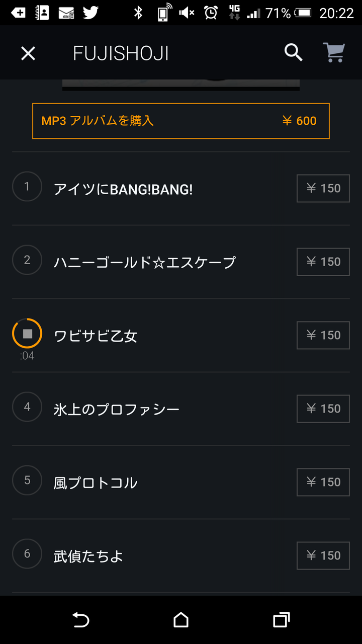The image size is (362, 644).
Task: Close the FUJISHOJI album page
Action: click(x=28, y=53)
